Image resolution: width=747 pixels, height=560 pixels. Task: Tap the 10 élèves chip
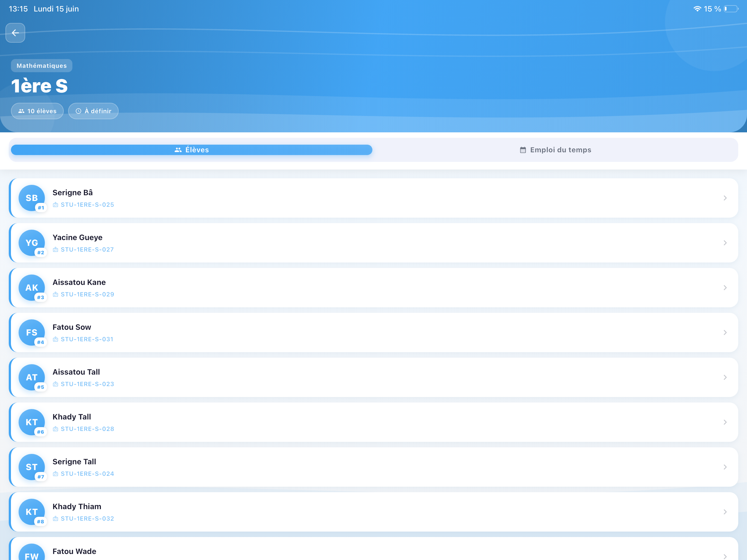37,111
